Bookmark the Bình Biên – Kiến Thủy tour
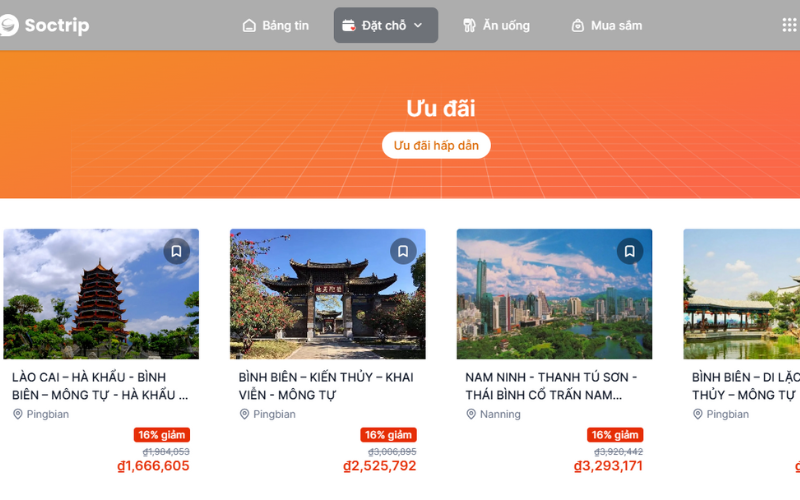This screenshot has height=500, width=800. tap(403, 251)
